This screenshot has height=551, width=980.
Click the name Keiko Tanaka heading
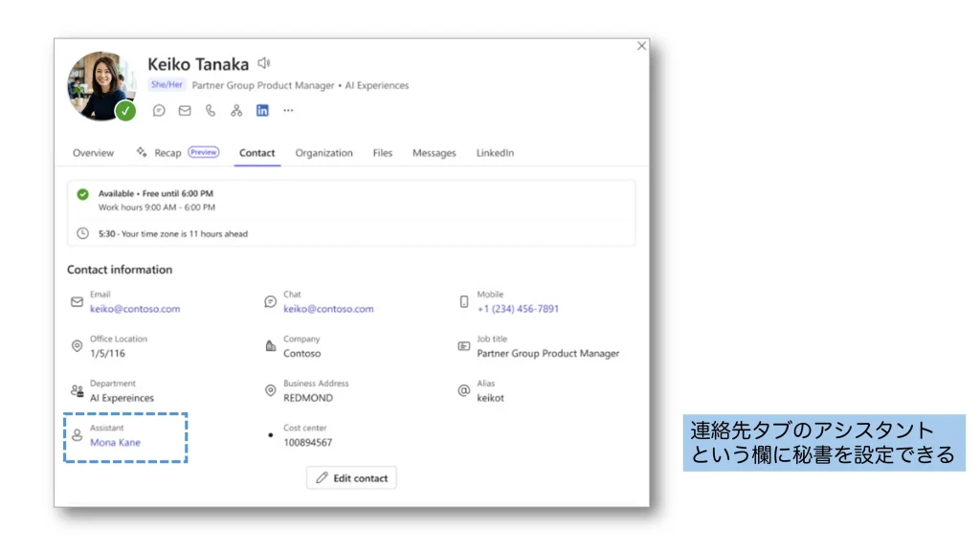point(198,64)
